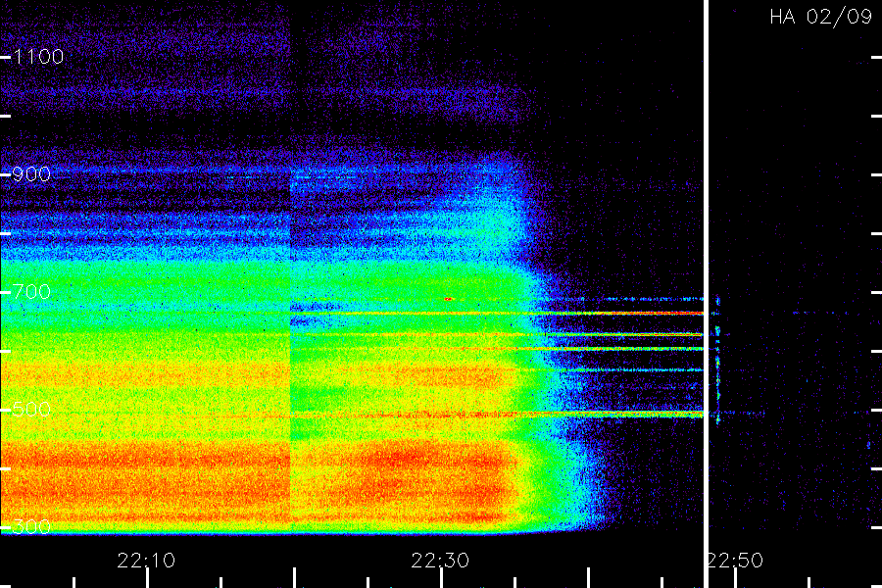The width and height of the screenshot is (882, 588).
Task: Click the 22:50 time axis label
Action: click(735, 561)
